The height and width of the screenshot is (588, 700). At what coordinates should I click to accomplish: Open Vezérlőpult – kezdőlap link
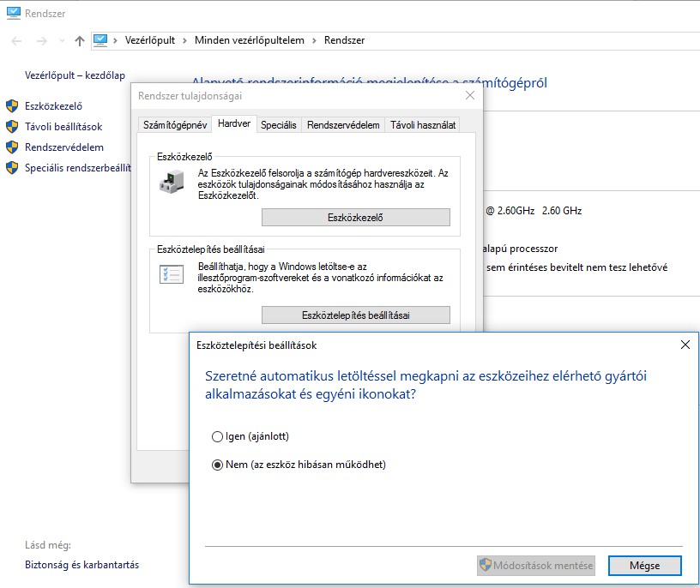[75, 75]
